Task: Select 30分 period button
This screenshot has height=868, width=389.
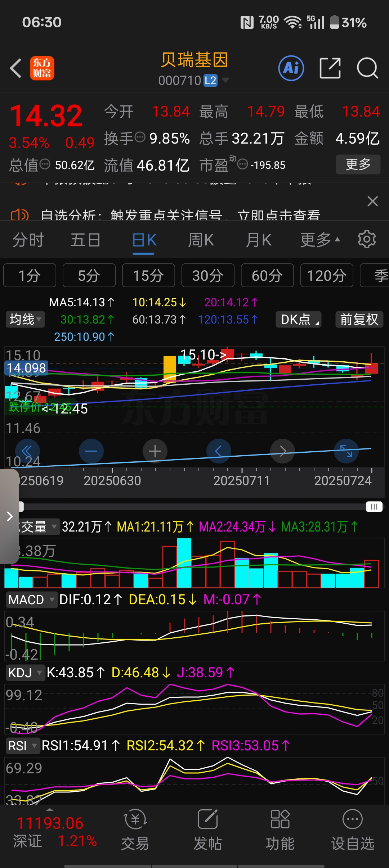Action: point(208,275)
